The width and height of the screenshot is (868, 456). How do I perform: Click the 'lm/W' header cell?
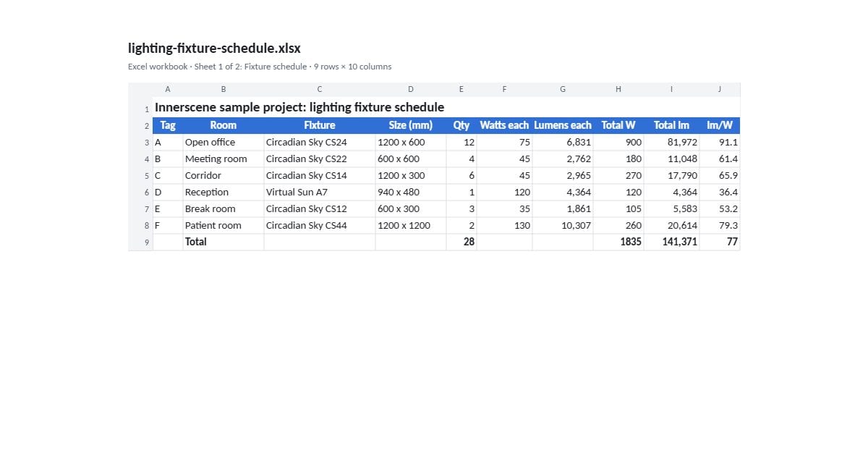pyautogui.click(x=720, y=125)
